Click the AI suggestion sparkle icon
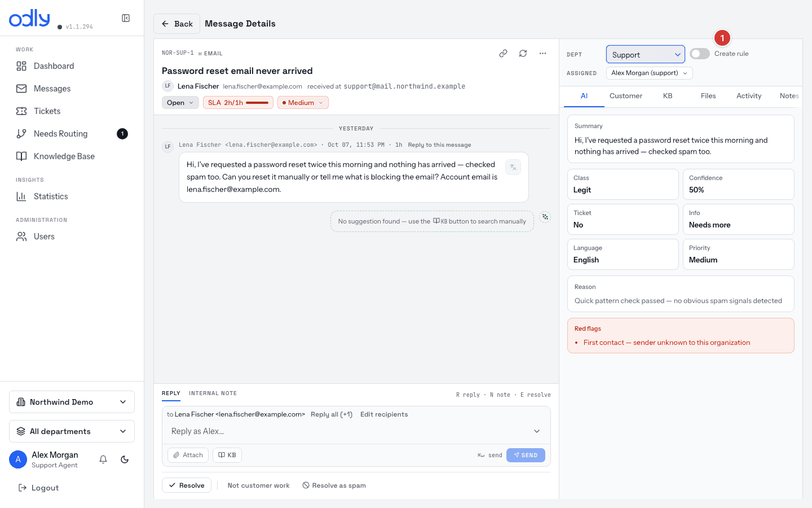The image size is (812, 508). tap(545, 217)
